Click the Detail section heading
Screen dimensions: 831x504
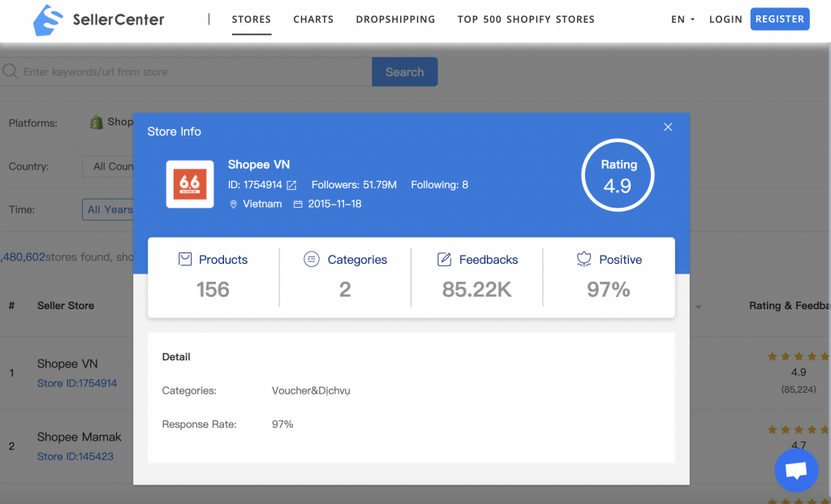176,356
